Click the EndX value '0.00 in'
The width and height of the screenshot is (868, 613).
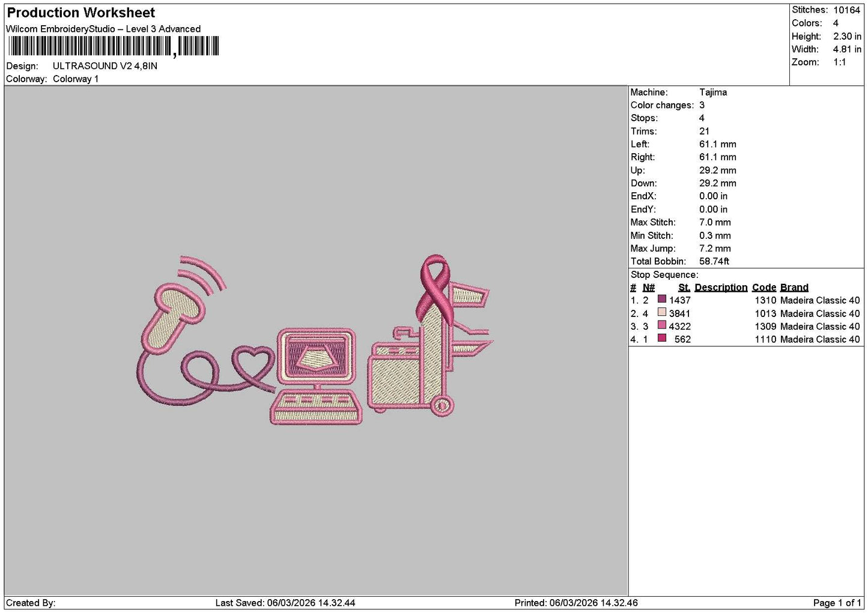pos(713,196)
